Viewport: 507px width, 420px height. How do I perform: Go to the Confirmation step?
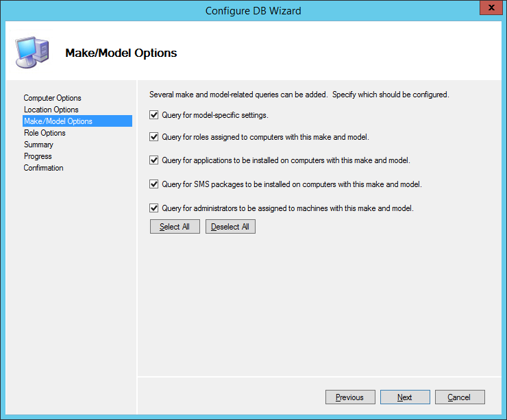click(43, 168)
